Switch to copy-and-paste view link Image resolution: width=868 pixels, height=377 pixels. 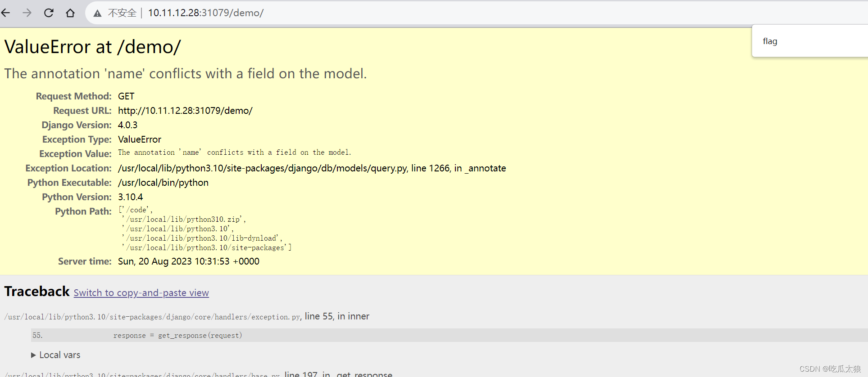(141, 293)
